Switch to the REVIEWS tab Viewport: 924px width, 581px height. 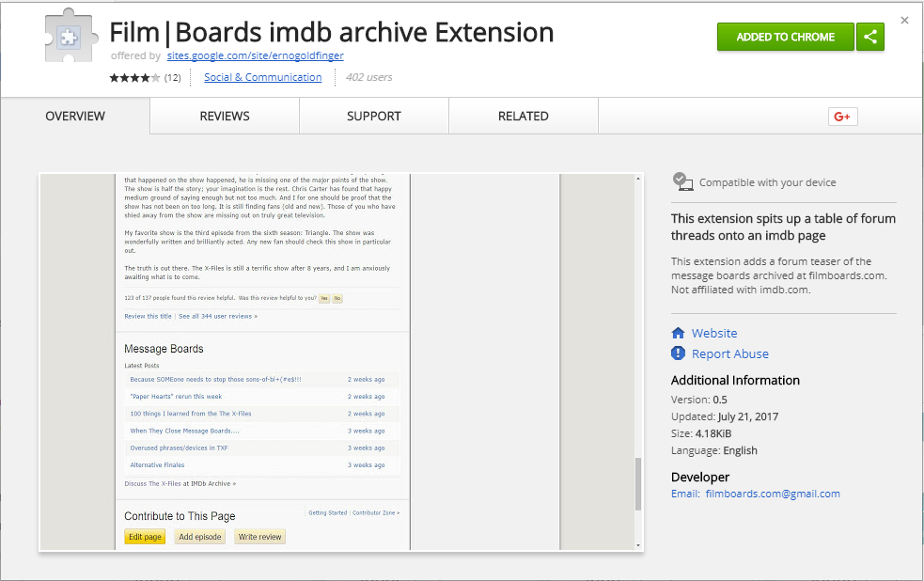coord(225,116)
